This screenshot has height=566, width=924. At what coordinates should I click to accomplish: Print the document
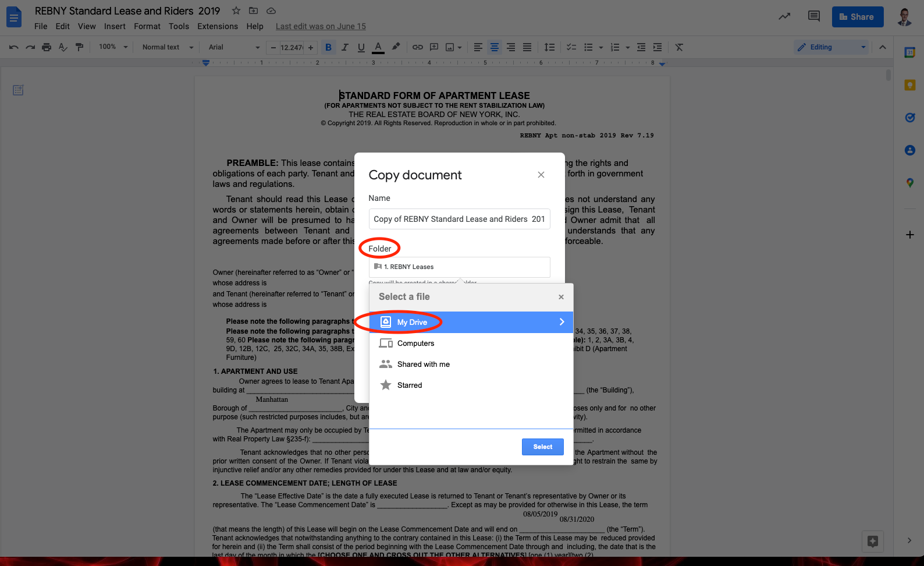point(47,47)
